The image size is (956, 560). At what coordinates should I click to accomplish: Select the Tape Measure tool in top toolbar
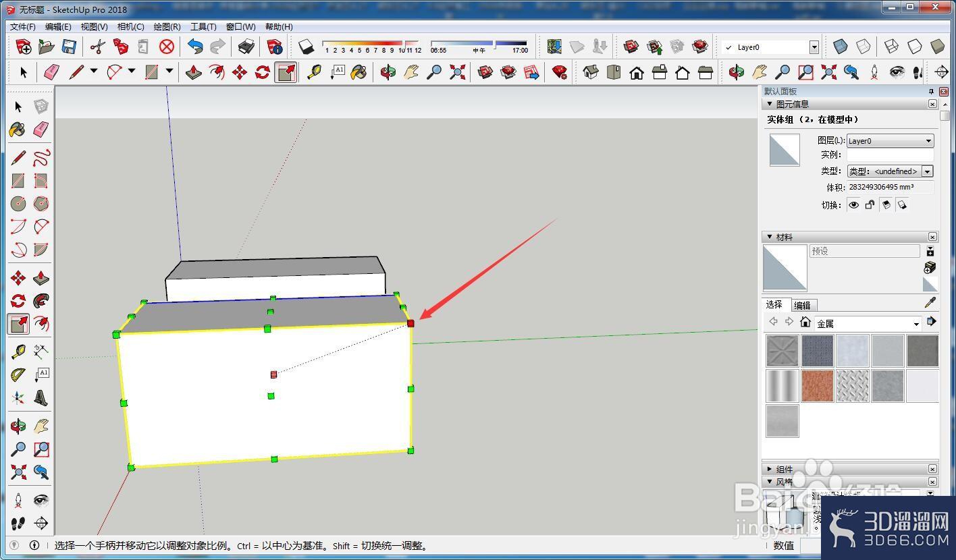coord(314,72)
